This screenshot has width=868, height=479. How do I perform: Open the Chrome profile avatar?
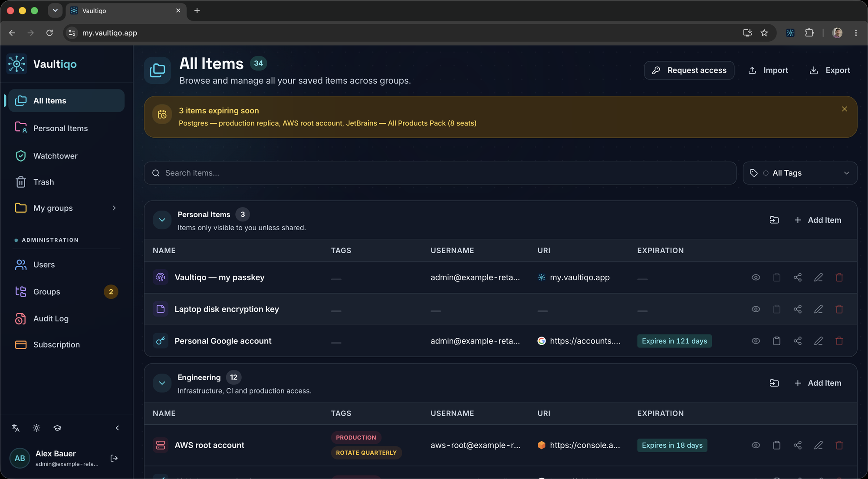[837, 33]
